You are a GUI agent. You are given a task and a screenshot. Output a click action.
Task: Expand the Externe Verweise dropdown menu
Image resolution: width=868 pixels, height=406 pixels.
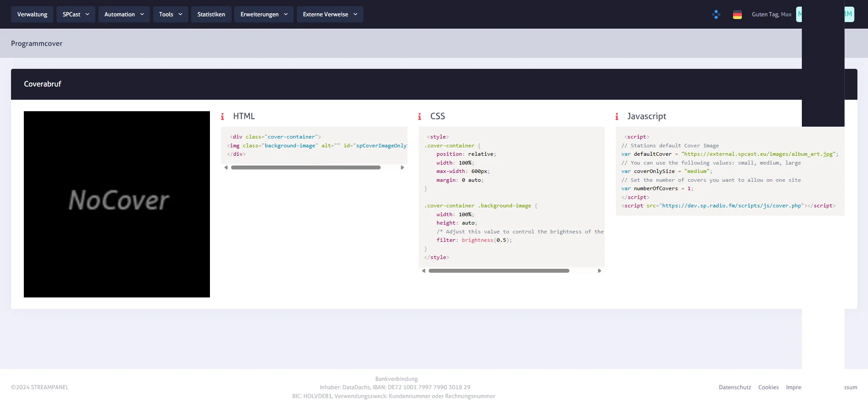pyautogui.click(x=330, y=14)
